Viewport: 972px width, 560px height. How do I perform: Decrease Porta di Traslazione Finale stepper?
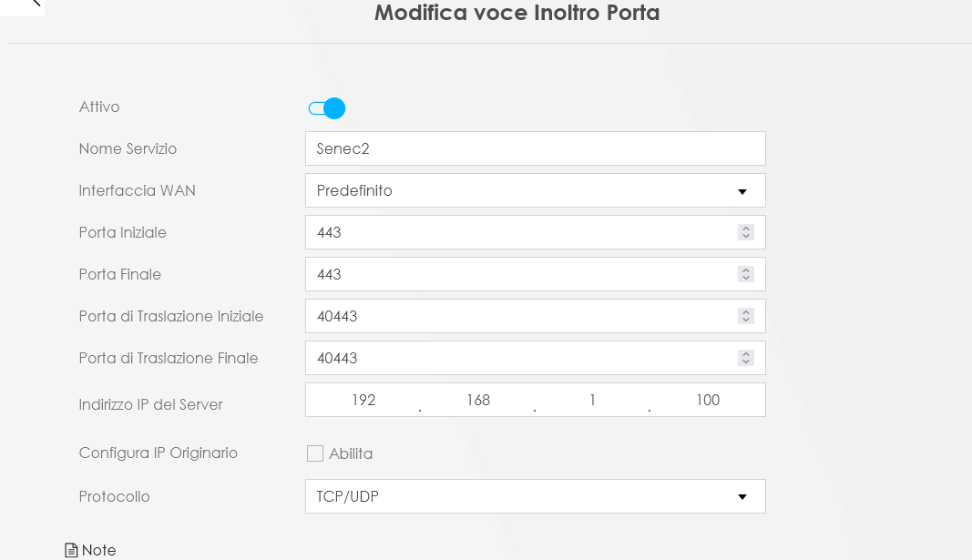746,361
